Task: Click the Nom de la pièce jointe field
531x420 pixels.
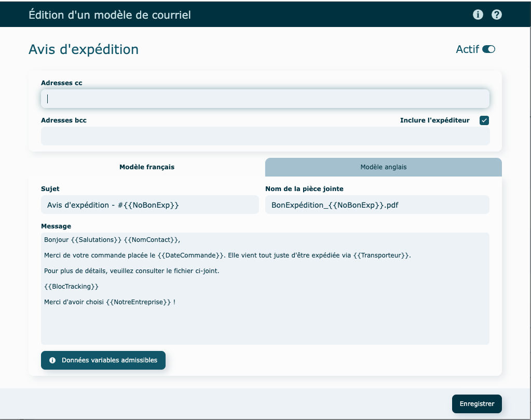Action: 377,205
